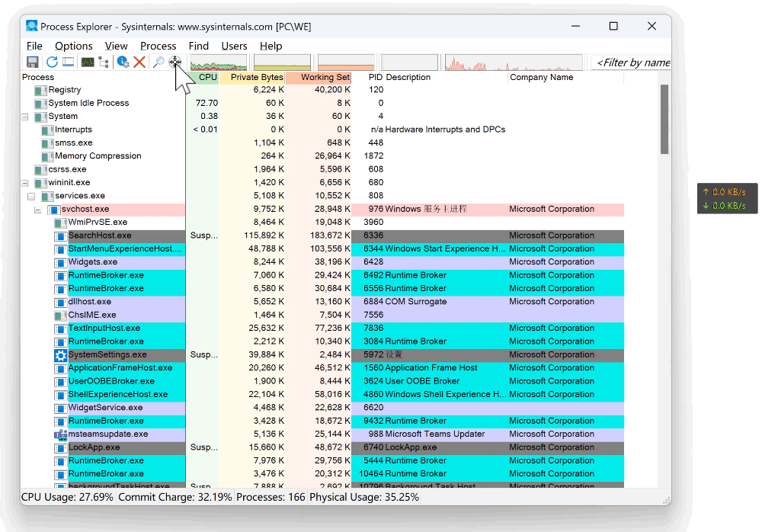Collapse the svchost.exe tree node
The width and height of the screenshot is (762, 532).
[x=37, y=210]
